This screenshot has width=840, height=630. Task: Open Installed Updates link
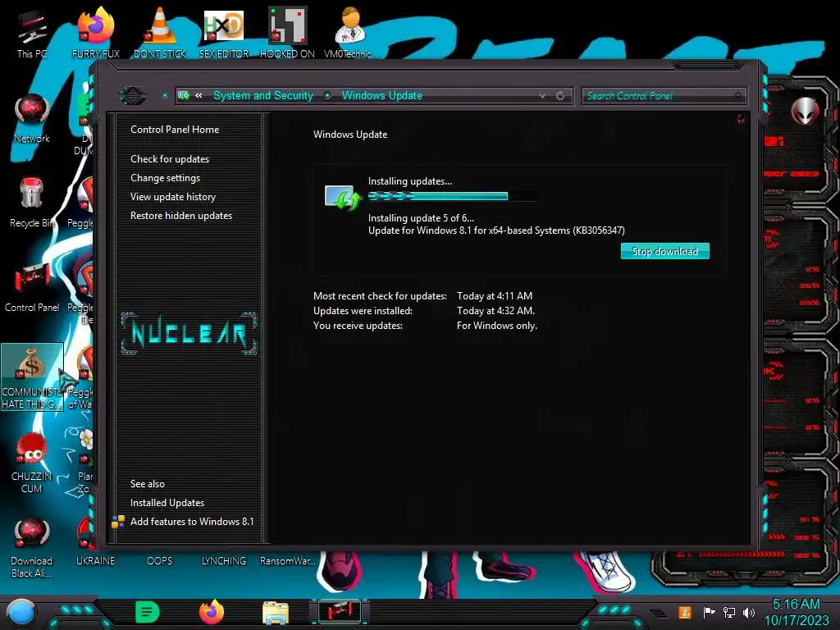[167, 503]
